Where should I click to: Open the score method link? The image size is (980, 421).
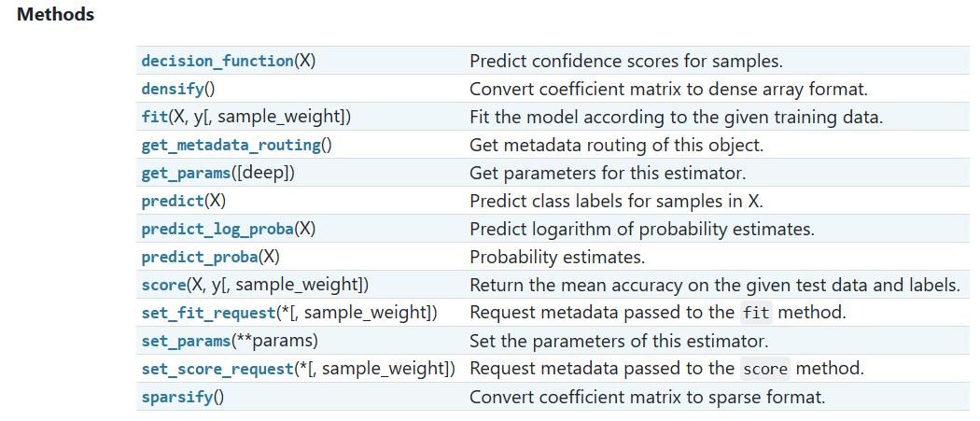[x=163, y=286]
